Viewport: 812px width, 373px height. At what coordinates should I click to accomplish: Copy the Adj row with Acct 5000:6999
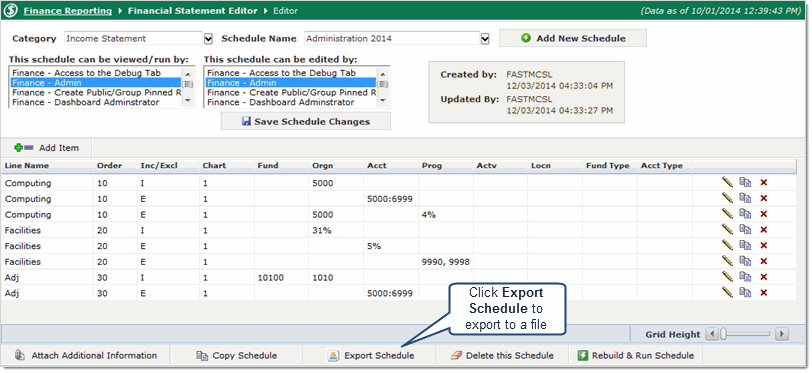tap(745, 293)
